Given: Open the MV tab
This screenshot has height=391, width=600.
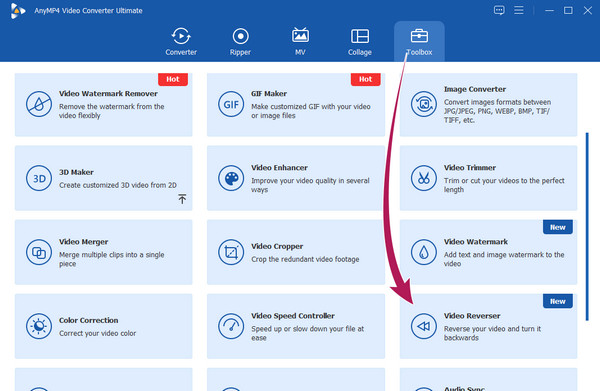Looking at the screenshot, I should (300, 42).
